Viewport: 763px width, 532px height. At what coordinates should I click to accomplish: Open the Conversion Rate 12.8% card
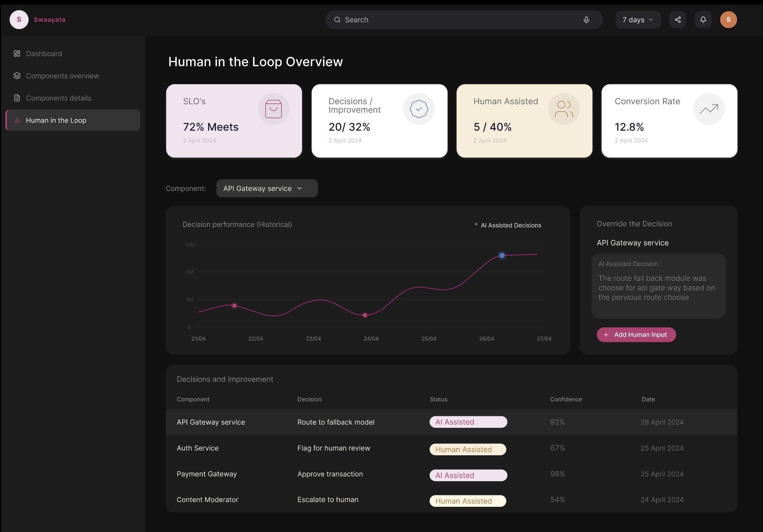point(669,121)
